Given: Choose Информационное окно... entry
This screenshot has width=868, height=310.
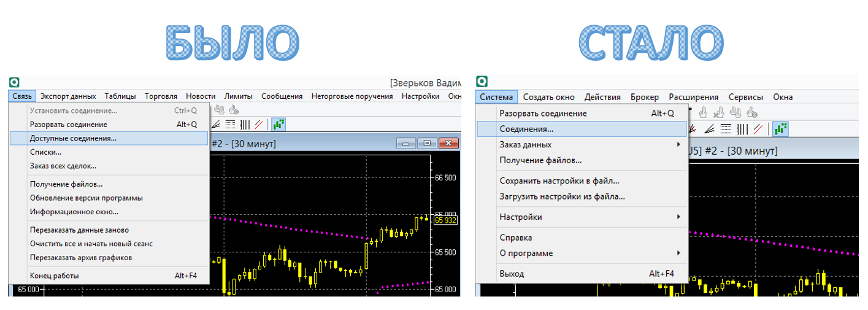Looking at the screenshot, I should pos(109,212).
